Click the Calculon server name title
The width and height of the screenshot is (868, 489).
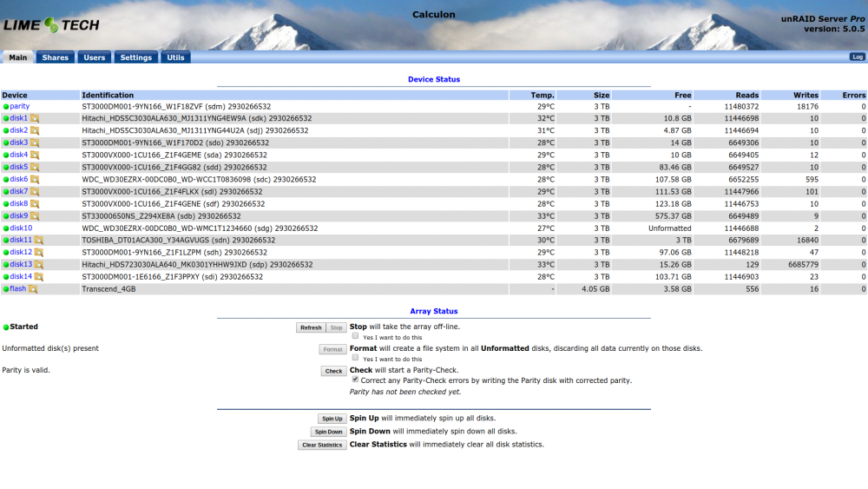tap(434, 15)
